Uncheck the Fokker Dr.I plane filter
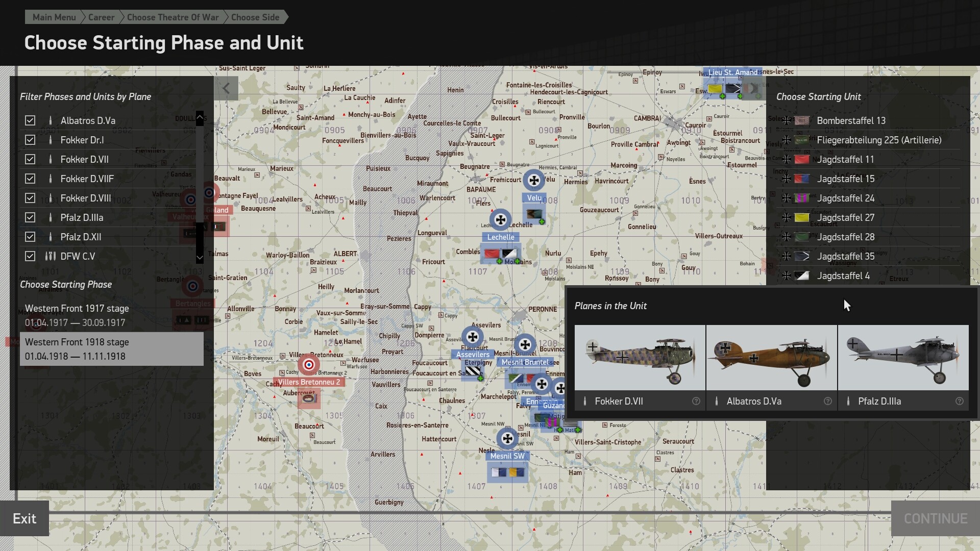 coord(30,139)
